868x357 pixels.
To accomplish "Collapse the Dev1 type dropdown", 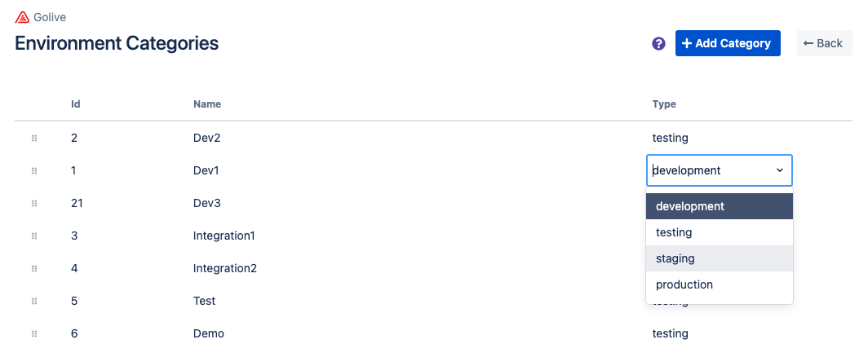I will point(779,170).
